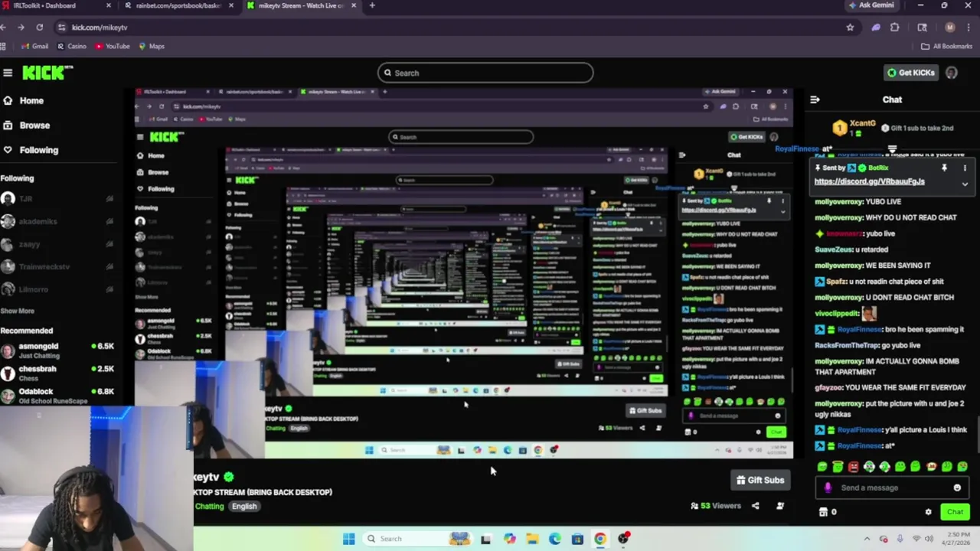Open the YouTube bookmark

[113, 47]
